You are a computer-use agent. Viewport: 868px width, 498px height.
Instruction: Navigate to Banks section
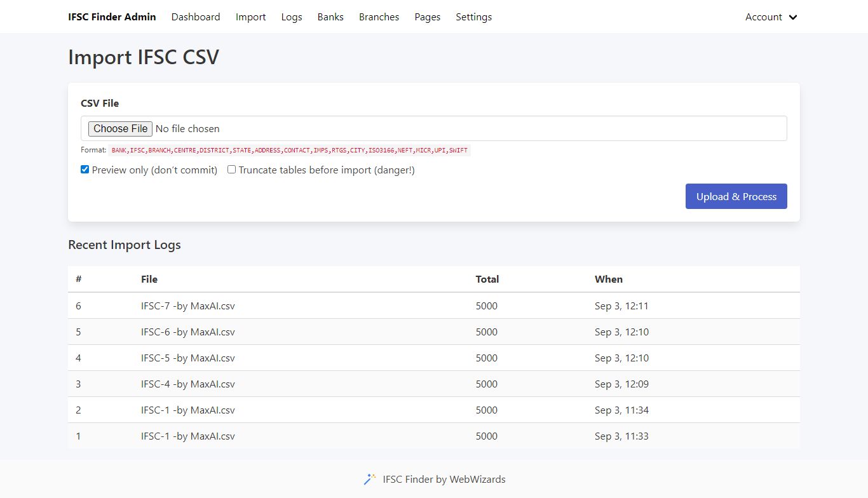[330, 17]
